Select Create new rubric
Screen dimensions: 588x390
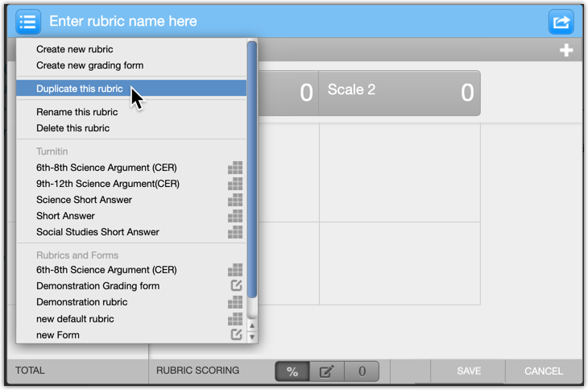pos(75,49)
